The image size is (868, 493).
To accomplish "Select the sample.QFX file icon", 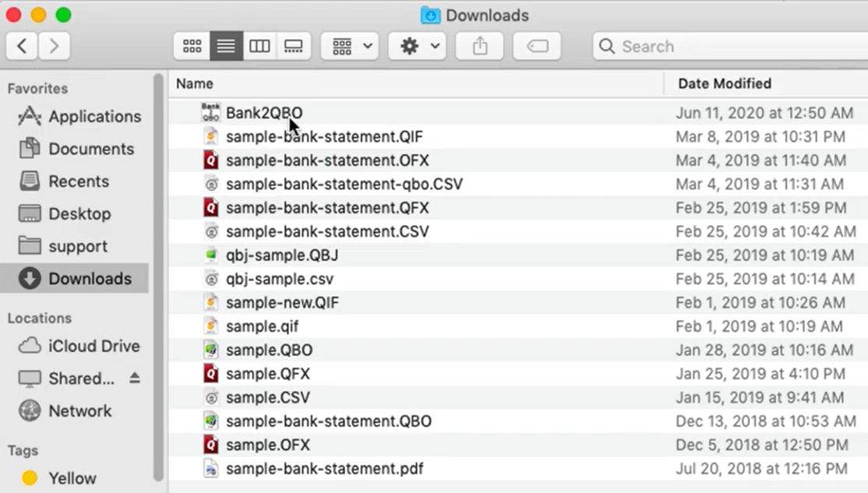I will point(211,374).
